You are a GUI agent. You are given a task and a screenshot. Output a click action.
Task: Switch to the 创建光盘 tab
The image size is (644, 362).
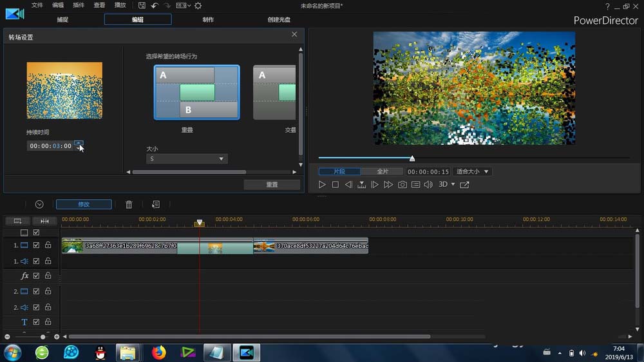coord(279,19)
